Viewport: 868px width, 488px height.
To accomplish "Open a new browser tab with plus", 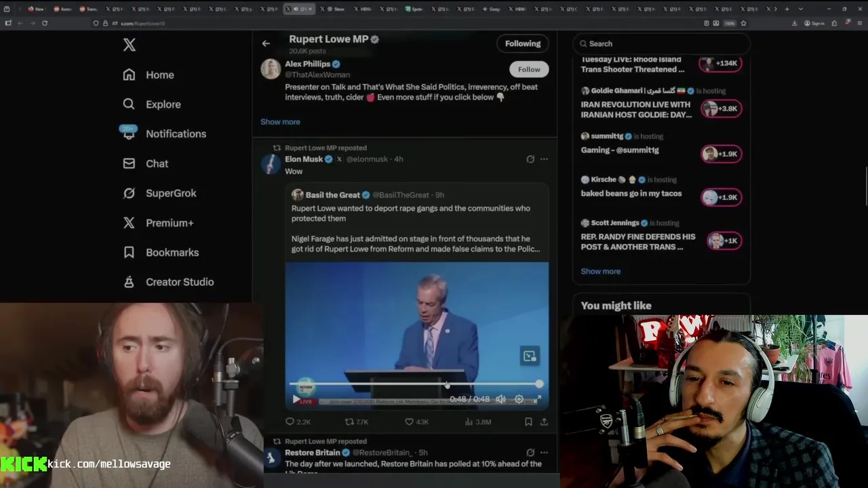I will (787, 9).
